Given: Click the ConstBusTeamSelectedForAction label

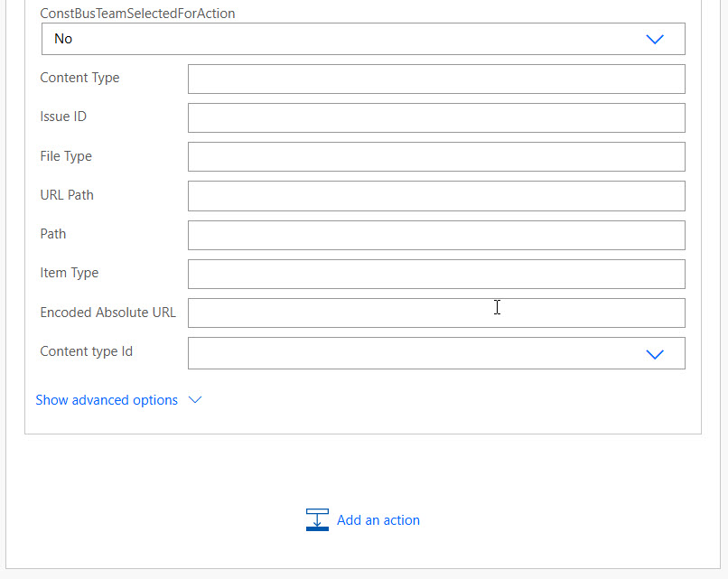Looking at the screenshot, I should point(137,14).
